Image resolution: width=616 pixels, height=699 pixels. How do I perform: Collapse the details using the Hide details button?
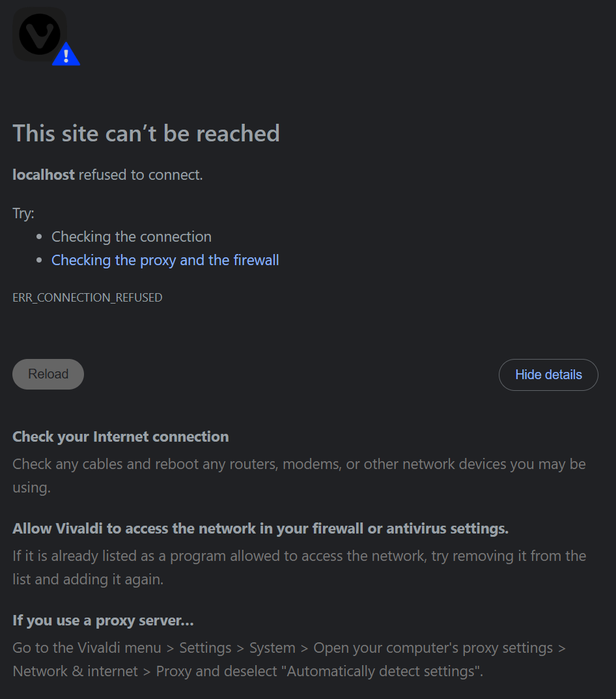(x=548, y=374)
